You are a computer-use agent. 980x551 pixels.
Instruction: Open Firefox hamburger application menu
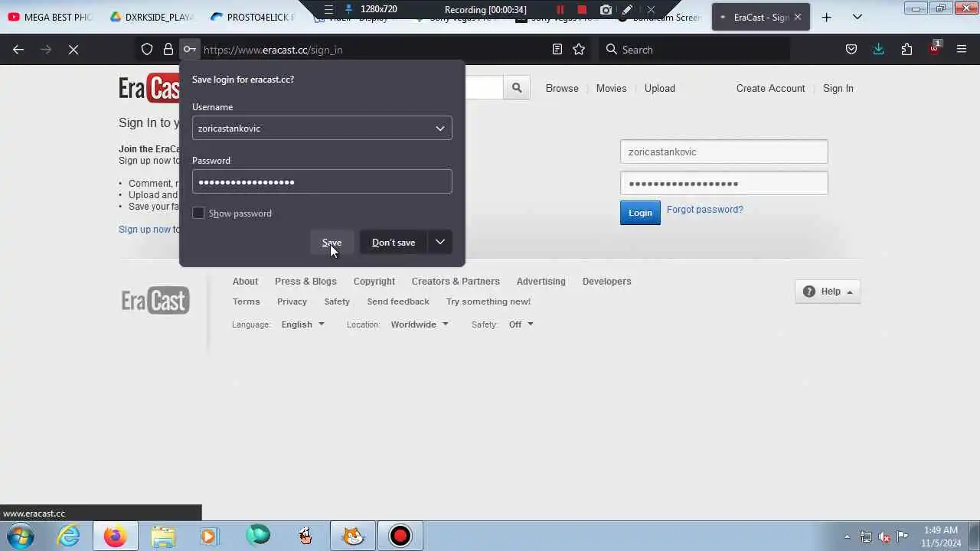pyautogui.click(x=962, y=50)
